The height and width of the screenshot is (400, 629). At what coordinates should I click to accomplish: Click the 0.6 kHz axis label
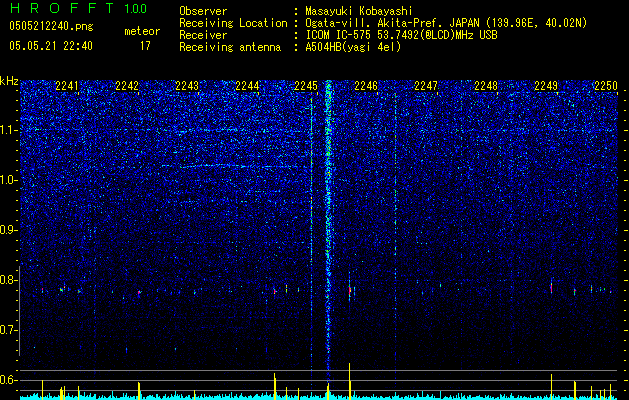(8, 380)
